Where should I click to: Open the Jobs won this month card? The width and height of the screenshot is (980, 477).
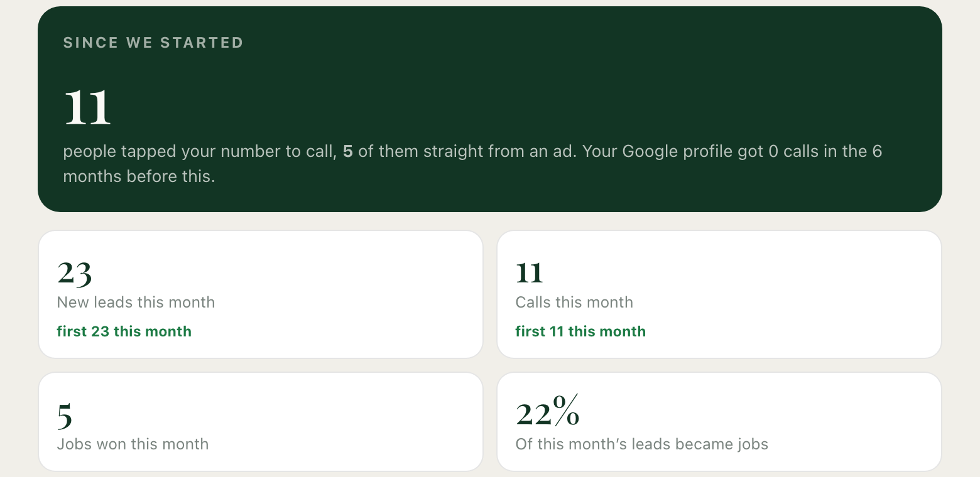(261, 422)
